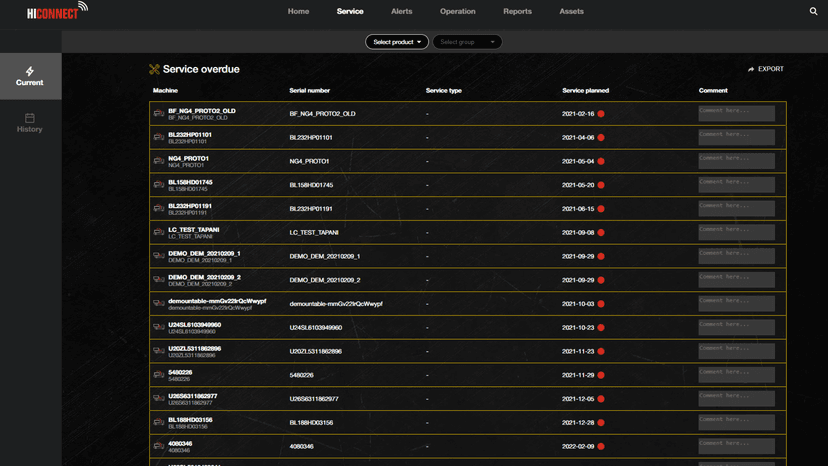This screenshot has height=466, width=828.
Task: Click machine icon for NG4_PROTO1
Action: [159, 161]
